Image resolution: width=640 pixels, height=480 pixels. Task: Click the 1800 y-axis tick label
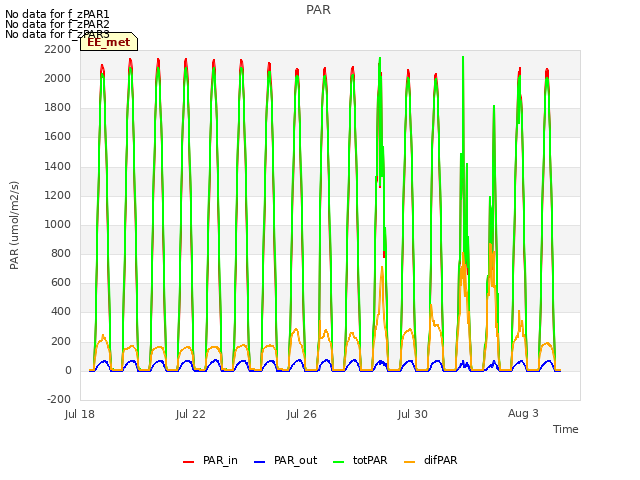[x=58, y=107]
